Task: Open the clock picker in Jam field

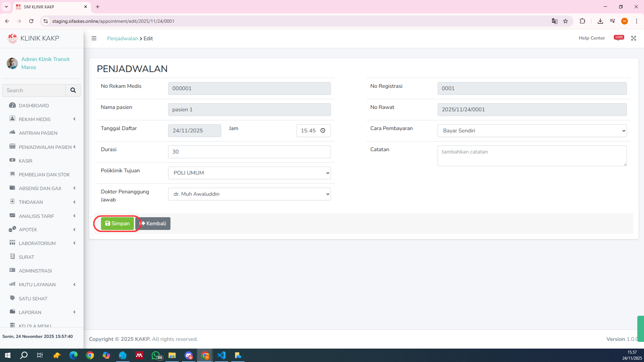Action: click(x=323, y=131)
